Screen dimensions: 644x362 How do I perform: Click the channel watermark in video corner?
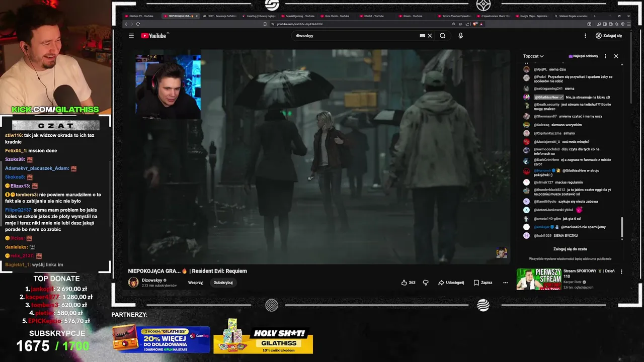tap(502, 253)
